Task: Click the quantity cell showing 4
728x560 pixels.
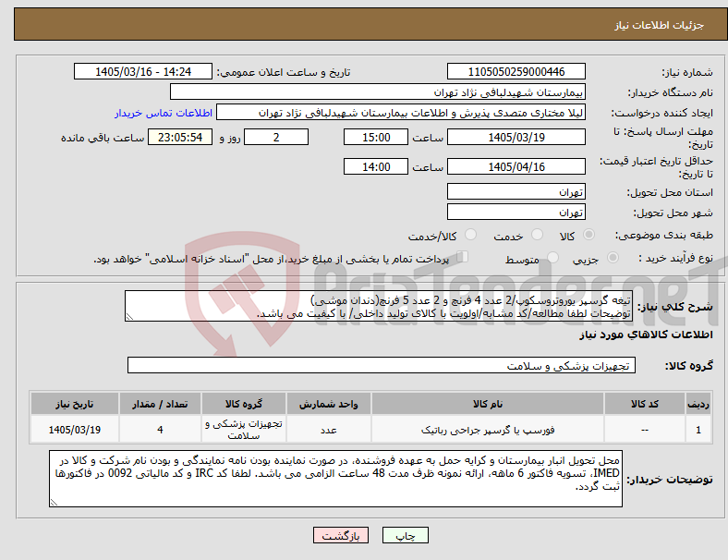Action: click(x=160, y=430)
